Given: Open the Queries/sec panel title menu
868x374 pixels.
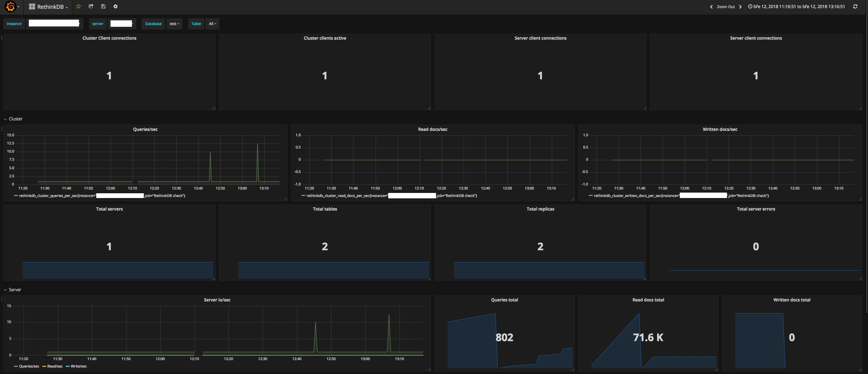Looking at the screenshot, I should pyautogui.click(x=145, y=129).
